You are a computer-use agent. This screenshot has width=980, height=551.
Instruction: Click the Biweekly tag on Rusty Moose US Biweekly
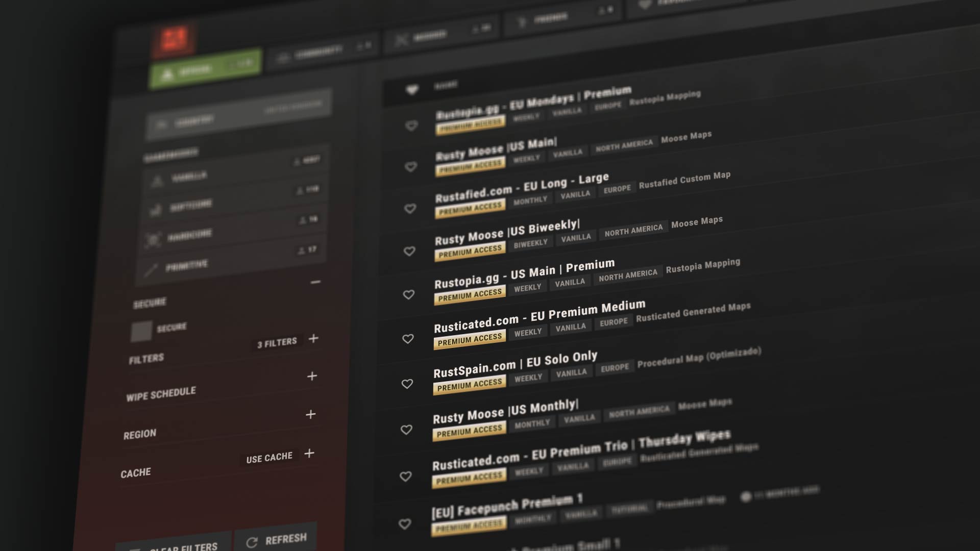coord(531,243)
